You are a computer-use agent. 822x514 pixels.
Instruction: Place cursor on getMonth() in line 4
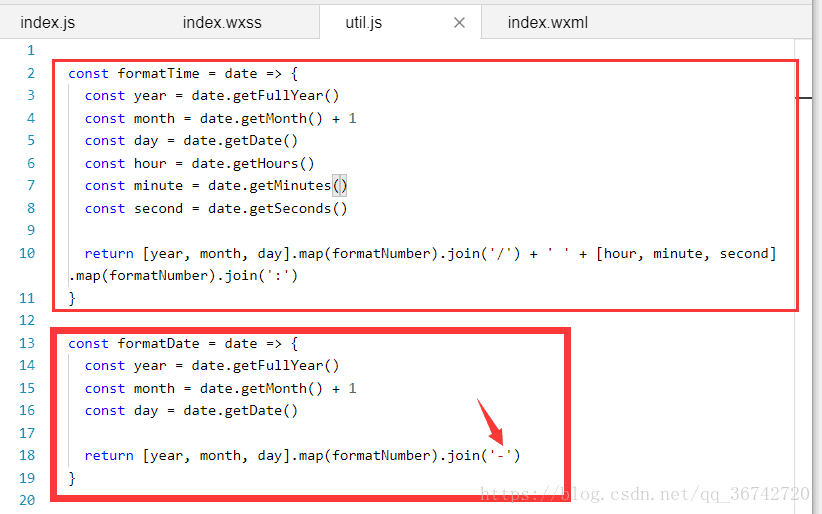point(282,118)
